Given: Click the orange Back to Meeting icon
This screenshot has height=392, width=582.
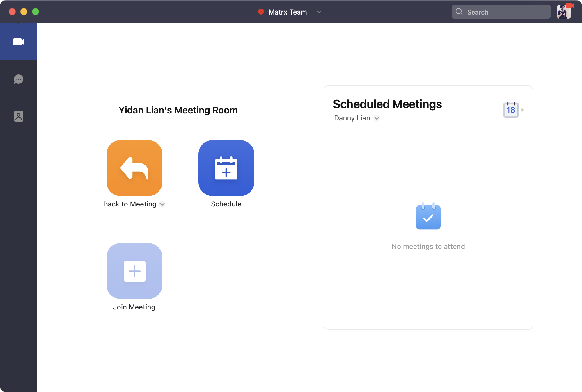Looking at the screenshot, I should (x=134, y=168).
